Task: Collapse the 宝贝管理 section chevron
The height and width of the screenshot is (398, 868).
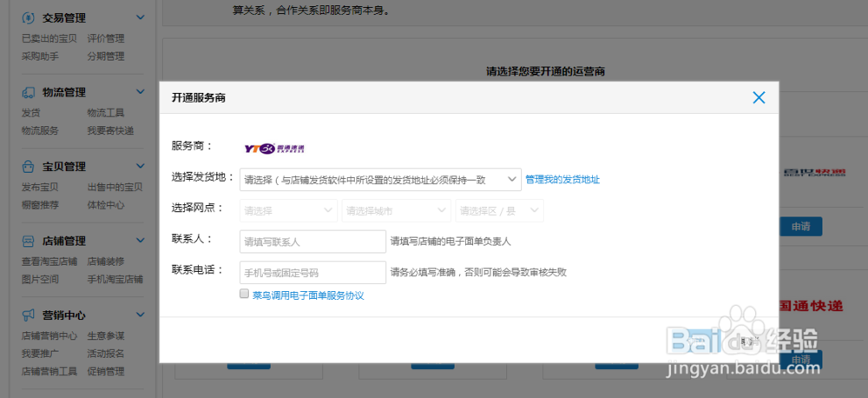Action: pos(140,166)
